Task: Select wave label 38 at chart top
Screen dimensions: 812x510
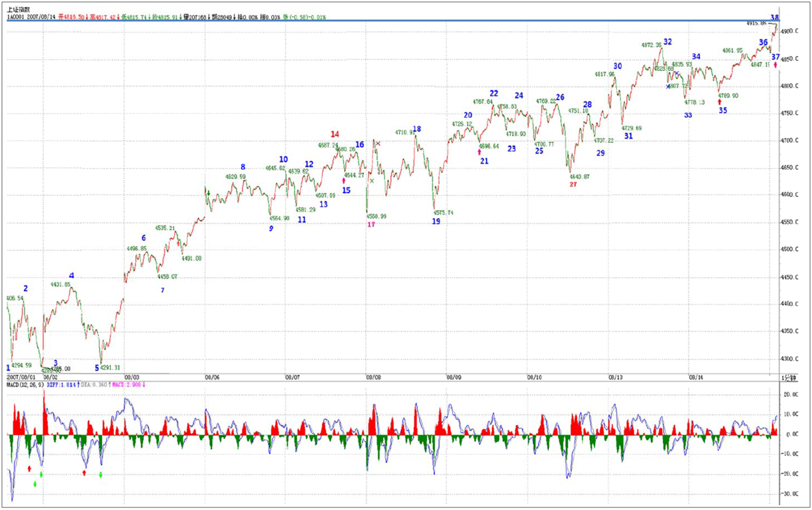Action: coord(775,16)
